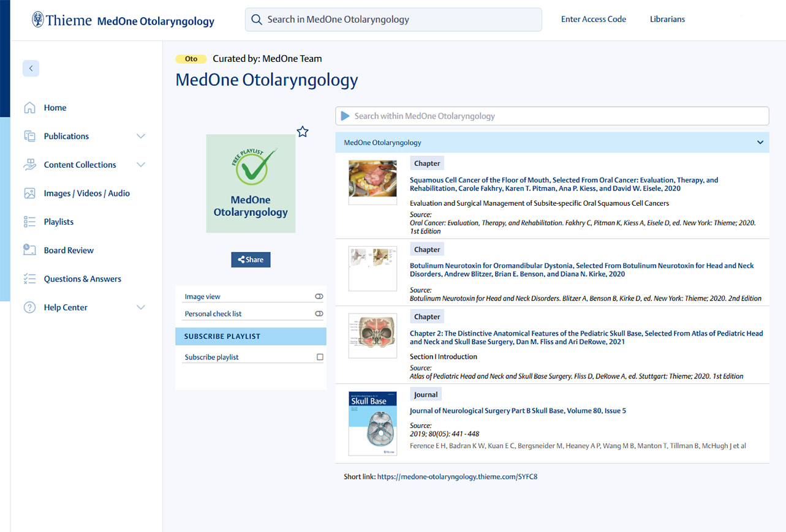786x532 pixels.
Task: Open the Skull Base journal cover thumbnail
Action: pyautogui.click(x=372, y=424)
